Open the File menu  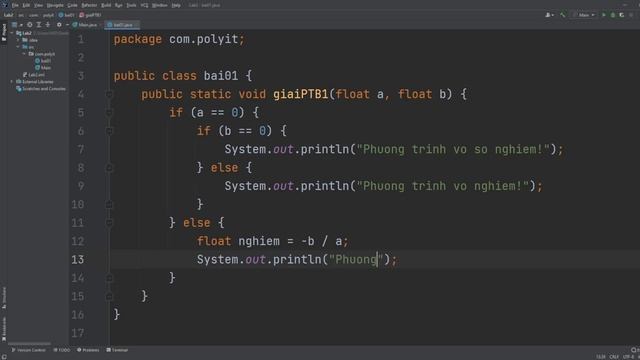(15, 5)
